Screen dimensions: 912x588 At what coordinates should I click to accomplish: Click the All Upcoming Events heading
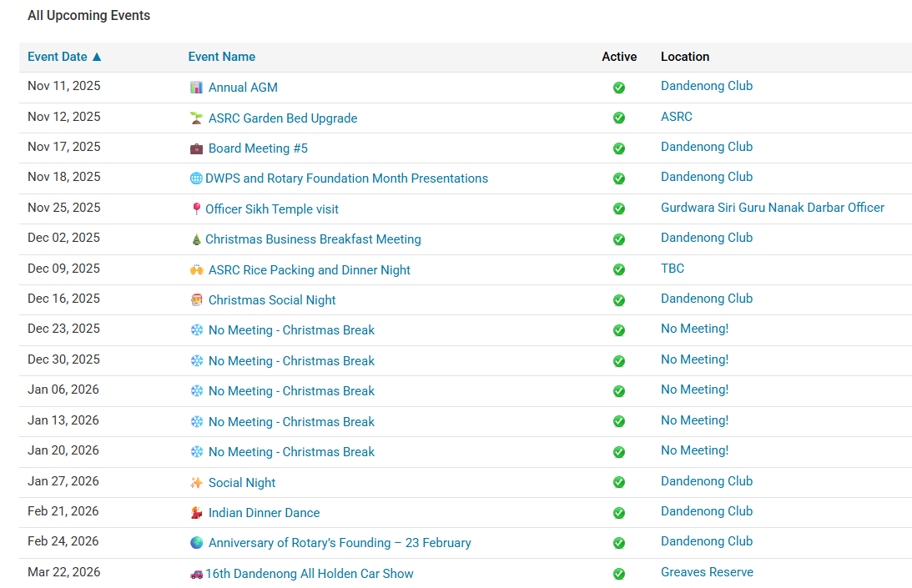(x=88, y=16)
